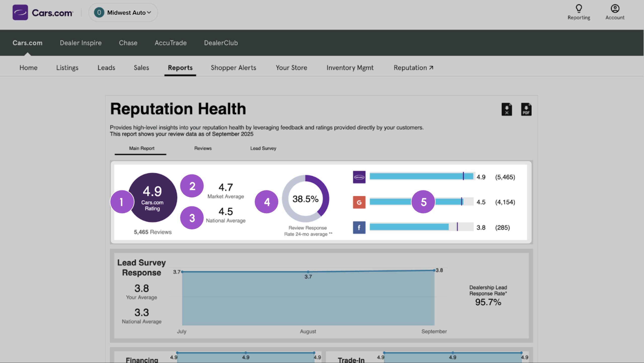
Task: Switch to the Lead Survey tab
Action: 263,148
